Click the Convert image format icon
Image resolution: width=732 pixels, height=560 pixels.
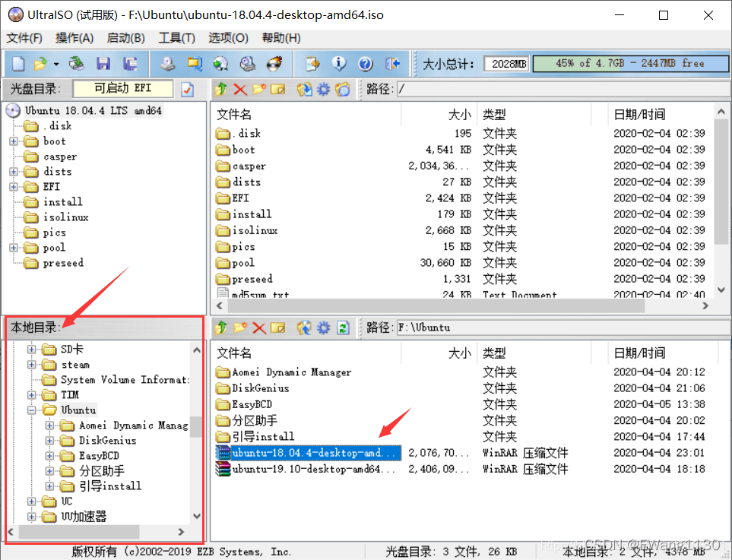[x=194, y=64]
